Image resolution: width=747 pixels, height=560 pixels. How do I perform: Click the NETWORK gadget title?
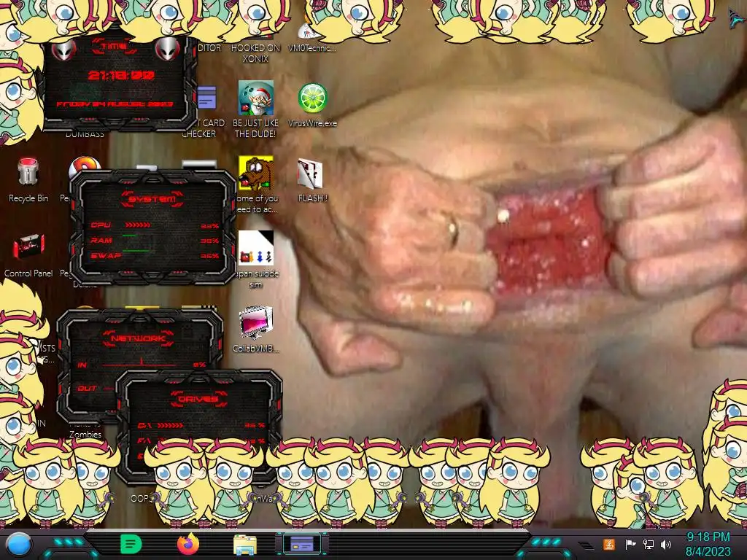[138, 338]
